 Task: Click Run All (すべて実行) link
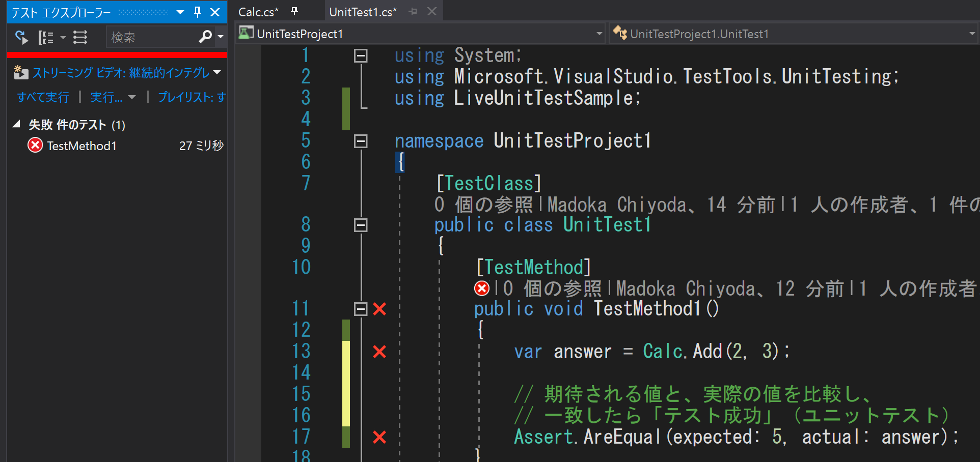click(43, 97)
